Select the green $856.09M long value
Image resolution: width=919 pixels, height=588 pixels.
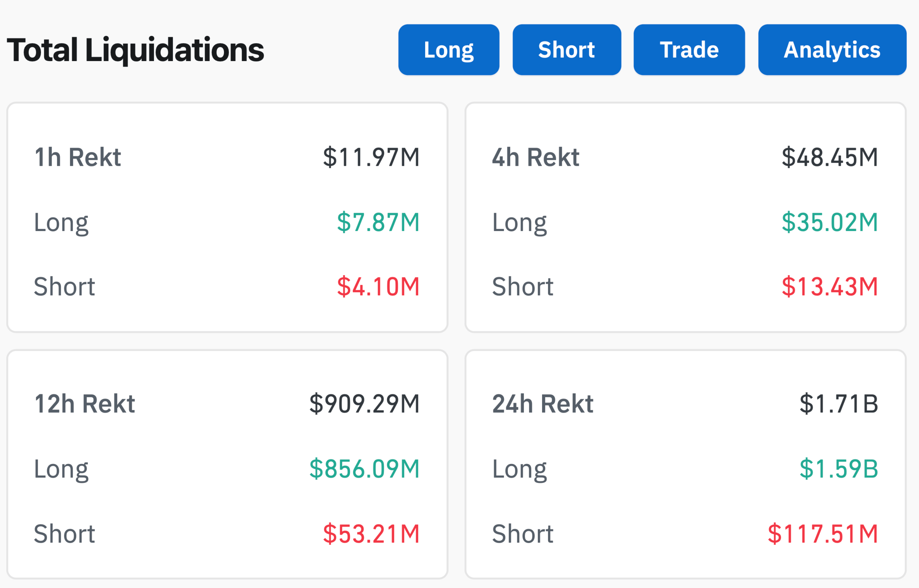click(364, 468)
